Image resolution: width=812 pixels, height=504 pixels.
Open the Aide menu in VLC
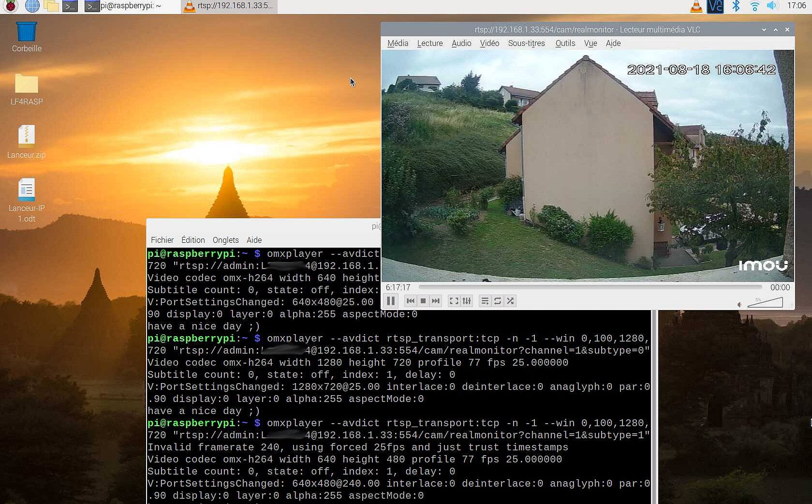pos(613,43)
